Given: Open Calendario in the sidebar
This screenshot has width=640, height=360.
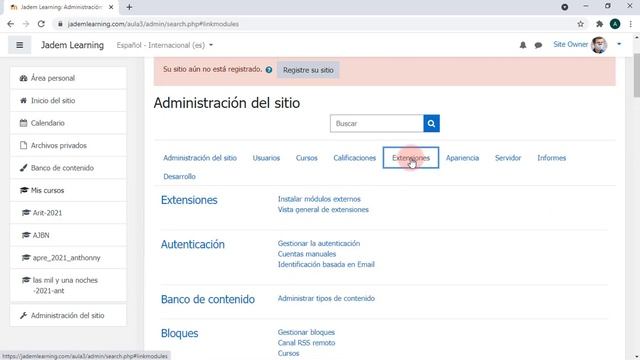Looking at the screenshot, I should 68,123.
